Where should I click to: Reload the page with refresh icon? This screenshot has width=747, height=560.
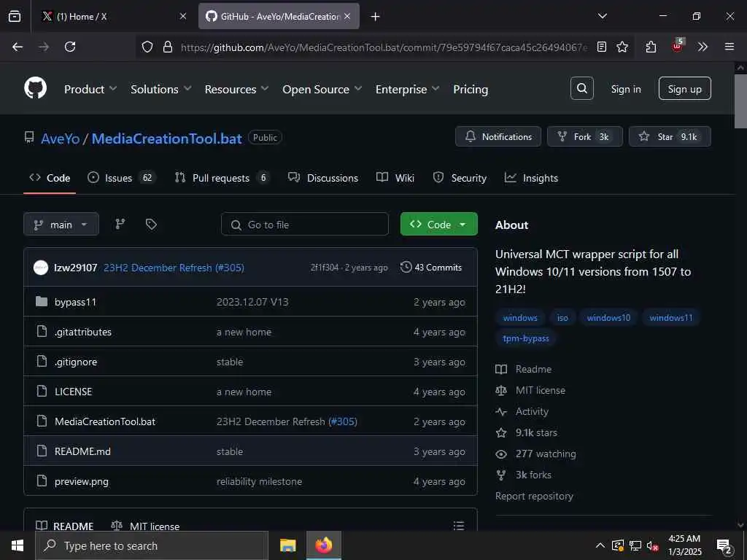[x=70, y=47]
